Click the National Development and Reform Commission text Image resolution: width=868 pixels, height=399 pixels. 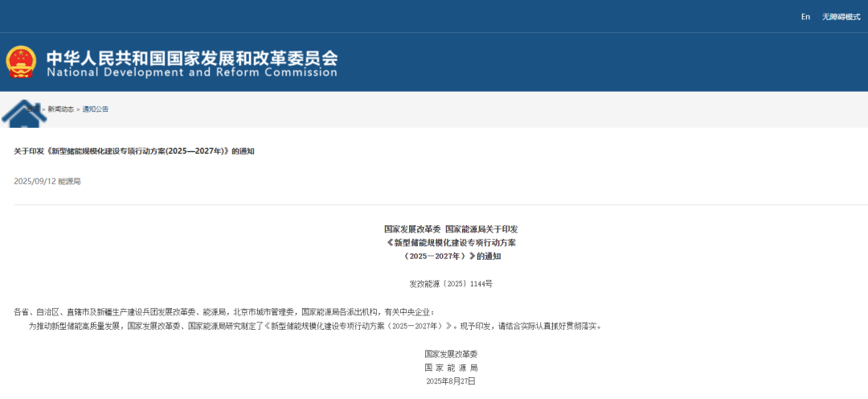tap(191, 72)
